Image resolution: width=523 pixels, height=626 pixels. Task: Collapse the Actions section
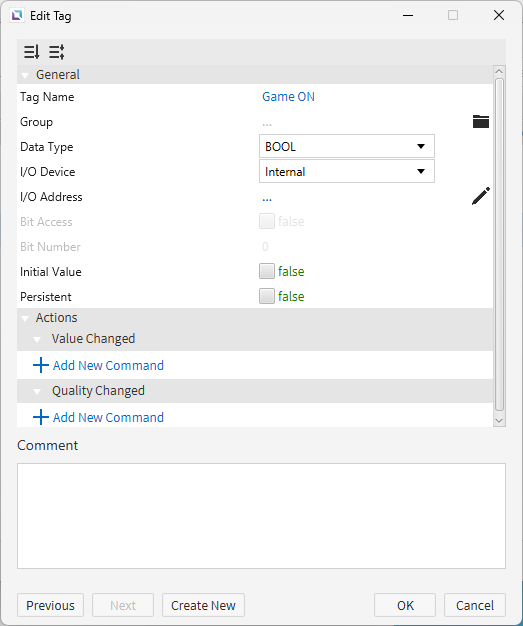point(25,319)
